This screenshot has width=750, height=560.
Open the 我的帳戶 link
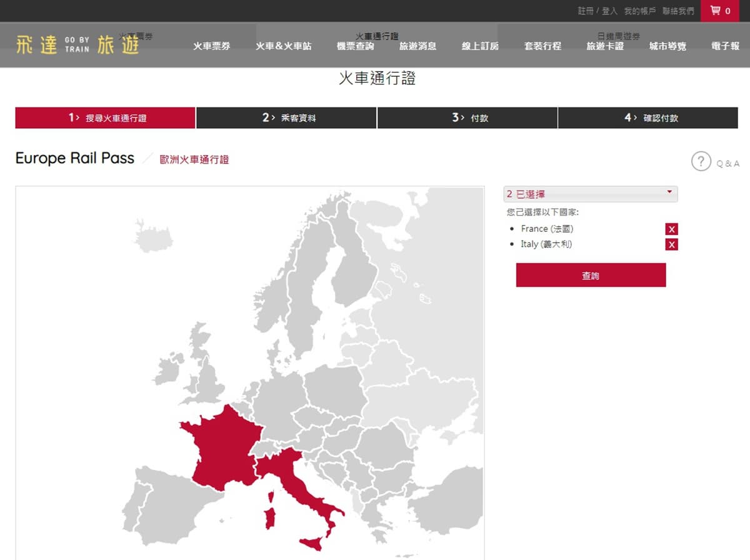(x=640, y=11)
